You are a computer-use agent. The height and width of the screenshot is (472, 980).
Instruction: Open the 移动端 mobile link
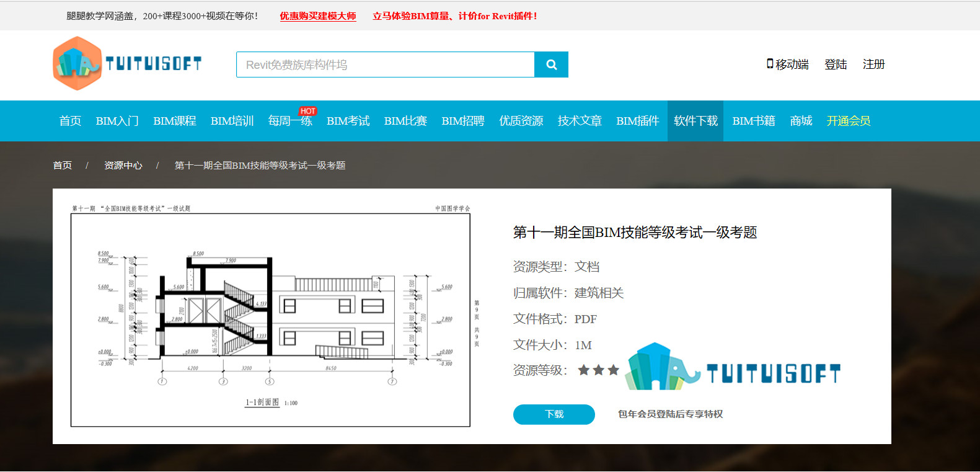(x=788, y=65)
